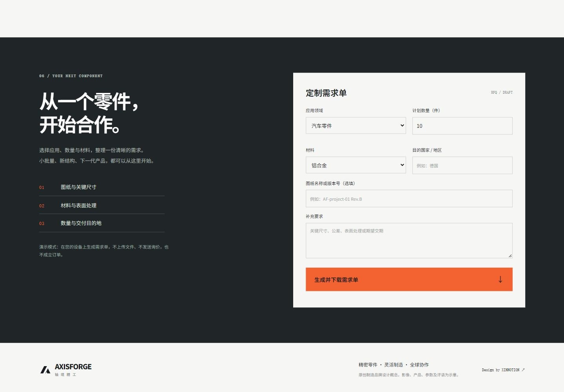
Task: Click the 选择应用、数量与材料 description line
Action: tap(92, 150)
